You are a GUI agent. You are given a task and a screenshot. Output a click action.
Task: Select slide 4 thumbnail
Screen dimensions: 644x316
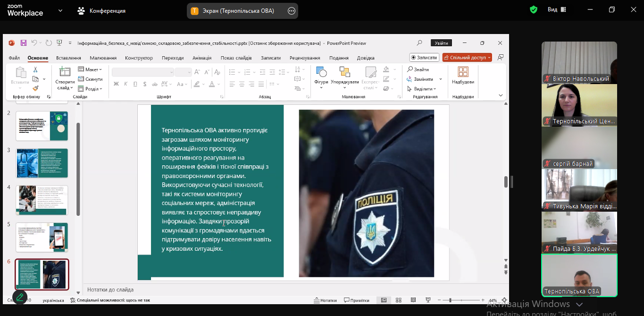[x=42, y=200]
